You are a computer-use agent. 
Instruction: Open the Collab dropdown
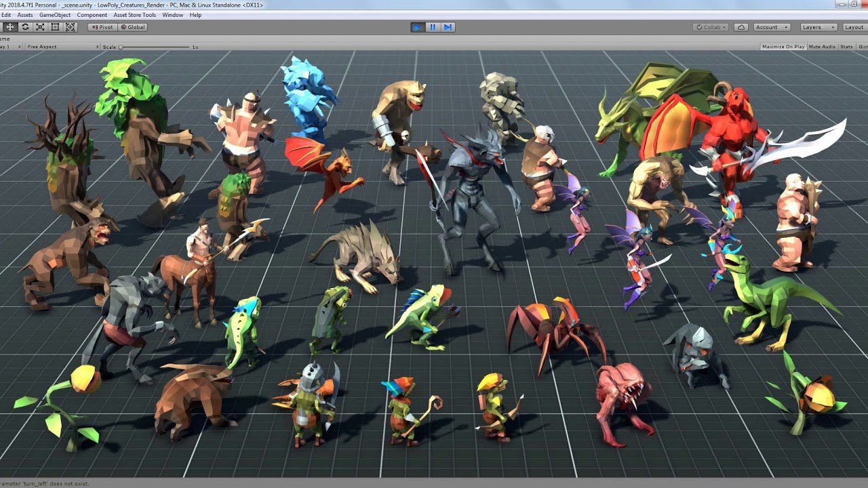[711, 27]
